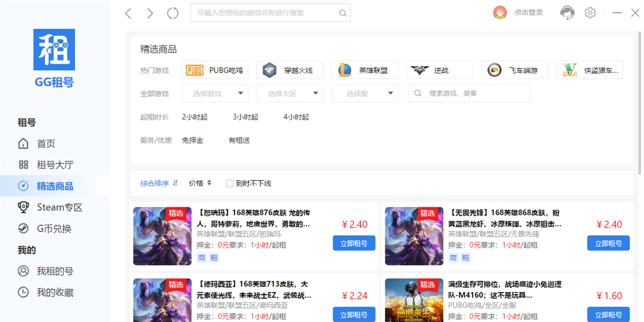Open 租号大厅 in the sidebar
The height and width of the screenshot is (322, 644).
pyautogui.click(x=55, y=165)
